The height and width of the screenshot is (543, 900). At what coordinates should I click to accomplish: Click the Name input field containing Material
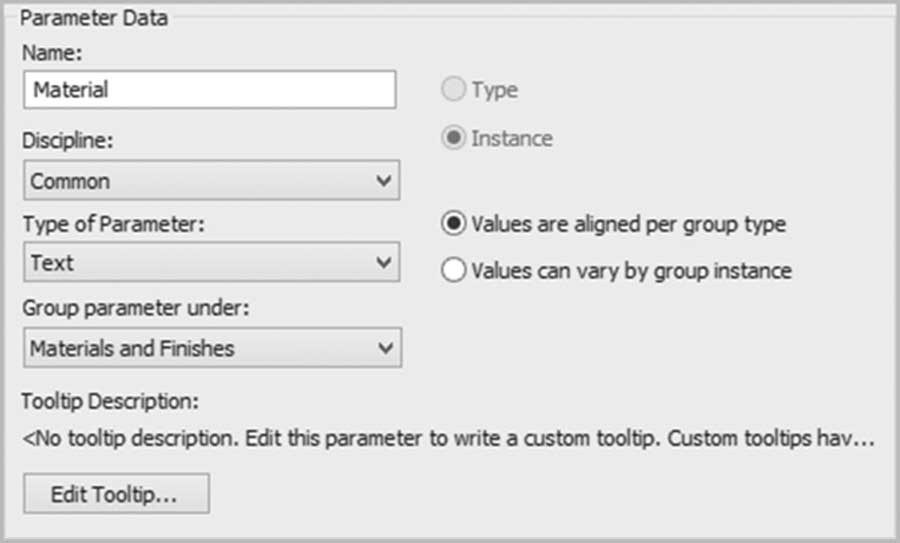(210, 90)
